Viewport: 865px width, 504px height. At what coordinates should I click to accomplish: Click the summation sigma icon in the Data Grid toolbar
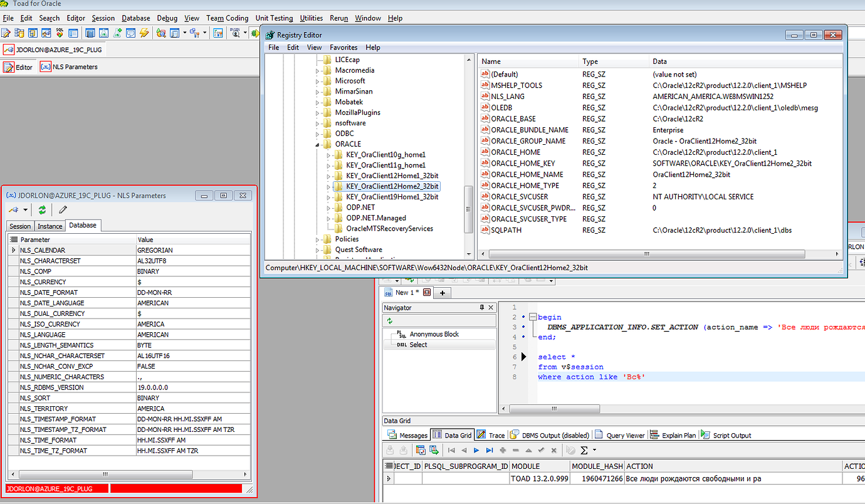point(584,450)
